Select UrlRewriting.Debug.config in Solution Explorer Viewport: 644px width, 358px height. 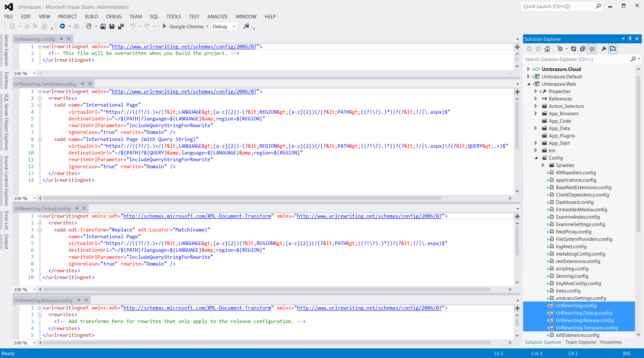[x=584, y=313]
